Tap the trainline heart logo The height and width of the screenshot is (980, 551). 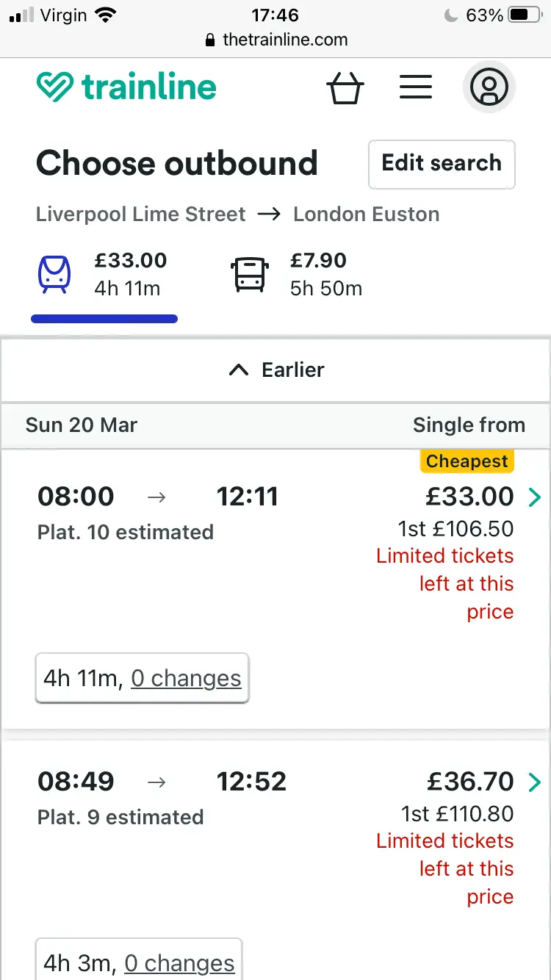point(55,87)
